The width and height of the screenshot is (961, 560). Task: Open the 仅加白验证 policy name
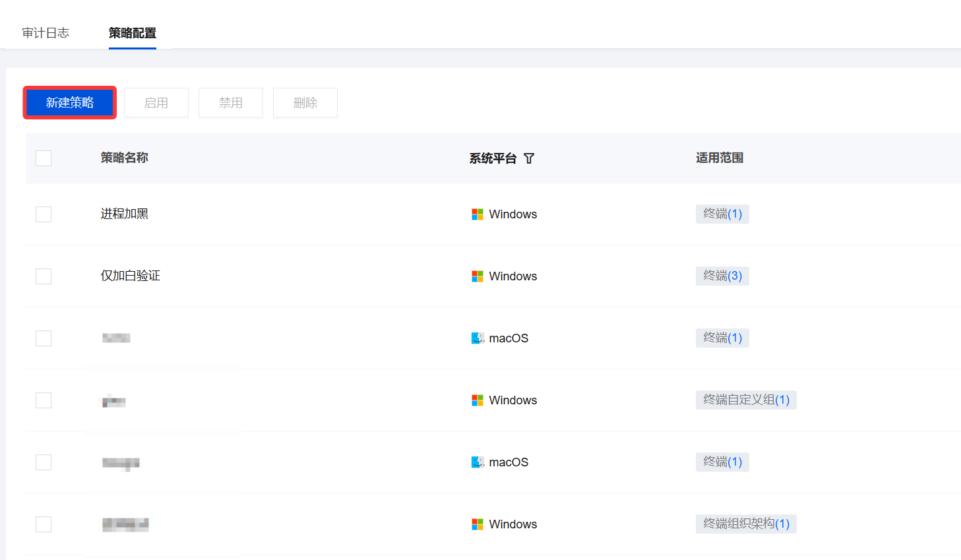pyautogui.click(x=131, y=276)
